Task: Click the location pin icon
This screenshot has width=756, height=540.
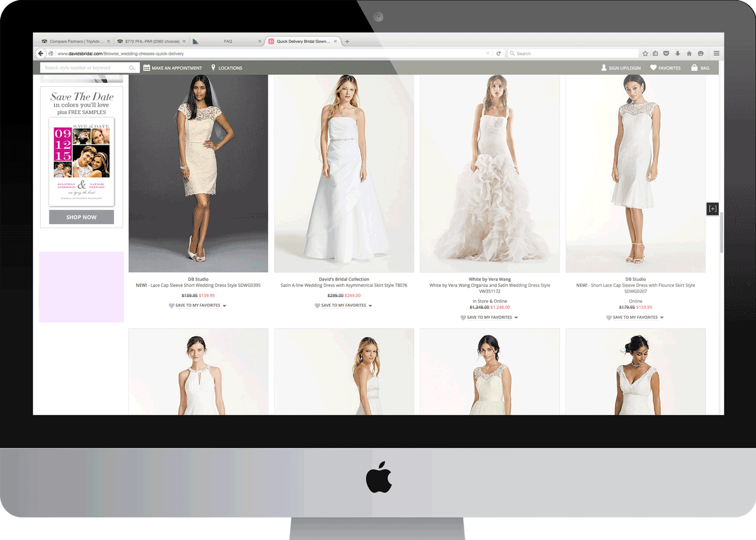Action: (213, 68)
